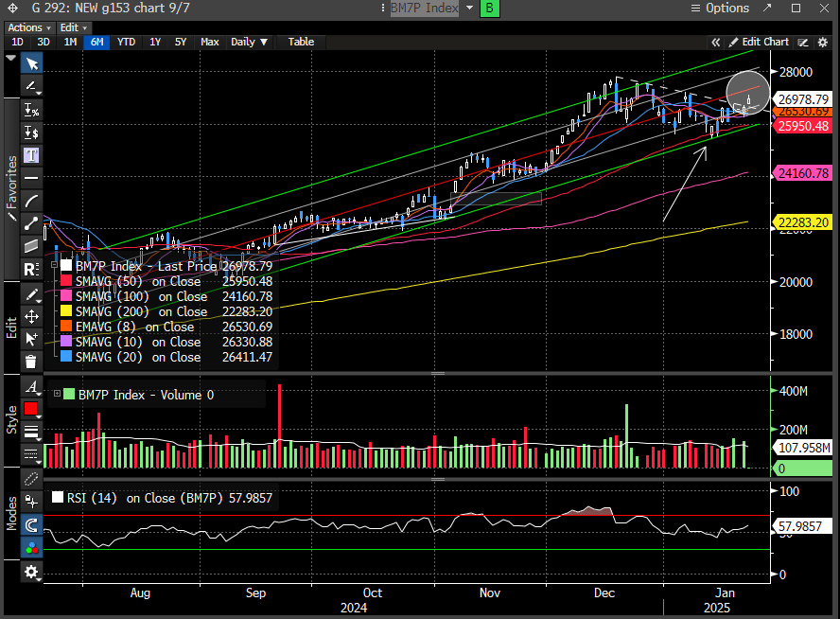Open the Actions dropdown menu

point(29,27)
